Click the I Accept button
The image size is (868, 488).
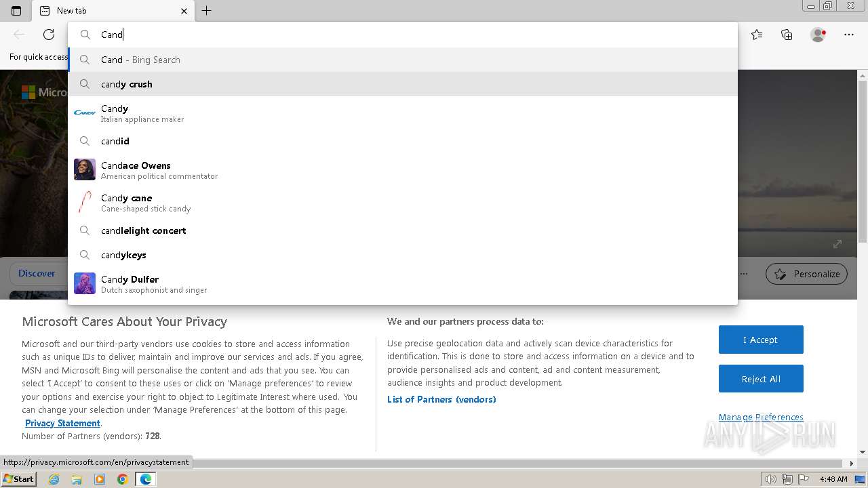(x=761, y=340)
